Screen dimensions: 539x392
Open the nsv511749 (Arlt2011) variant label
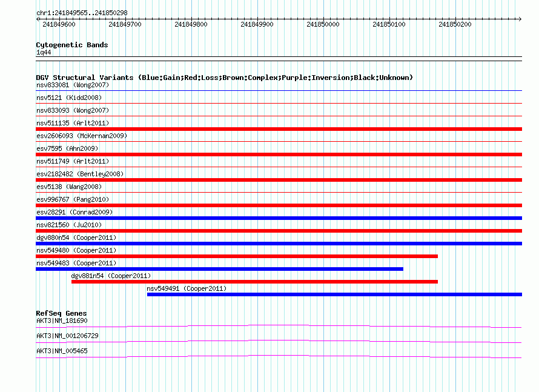tap(73, 161)
